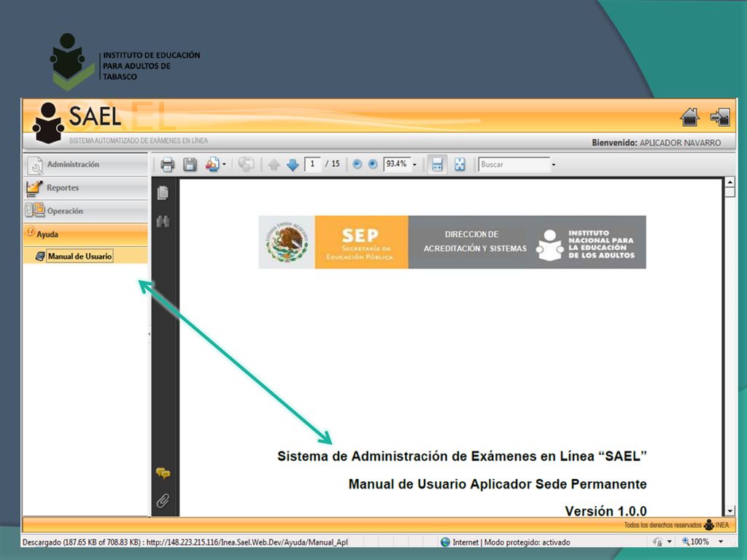747x560 pixels.
Task: Open the binoculars search panel icon
Action: click(x=163, y=221)
